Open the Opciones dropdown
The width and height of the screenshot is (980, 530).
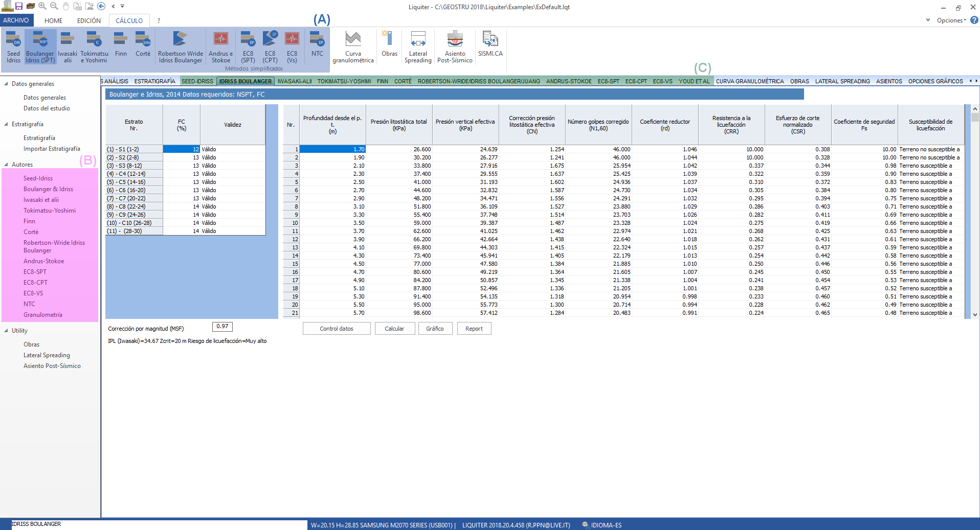click(x=951, y=20)
